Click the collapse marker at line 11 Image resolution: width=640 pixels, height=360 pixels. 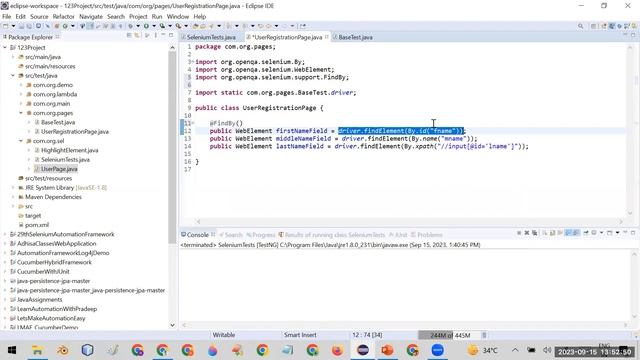point(193,123)
